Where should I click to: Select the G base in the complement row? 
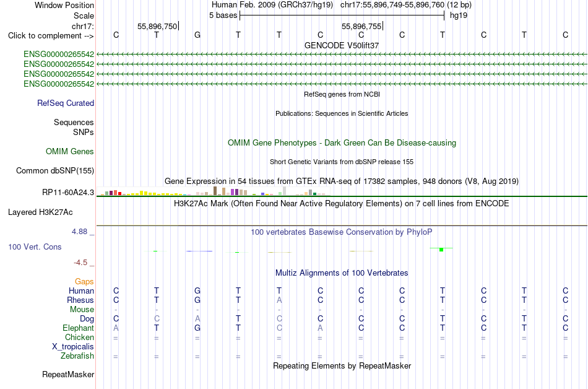(197, 35)
